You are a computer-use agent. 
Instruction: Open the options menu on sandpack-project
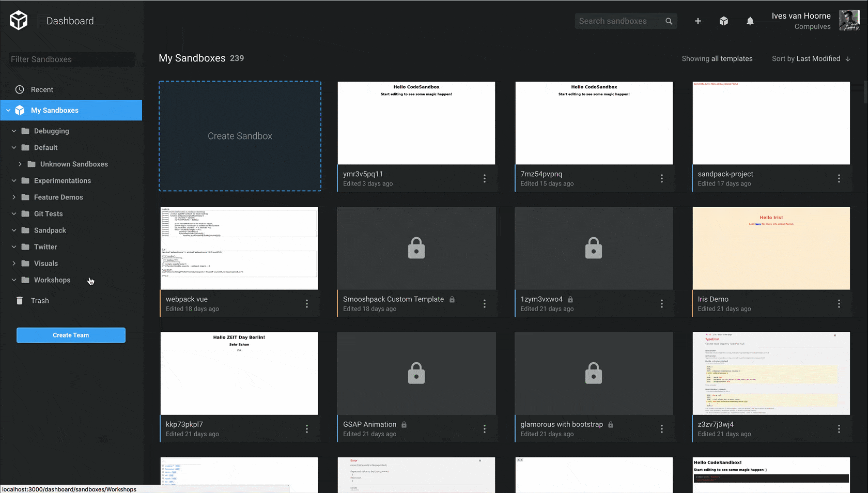[x=839, y=178]
